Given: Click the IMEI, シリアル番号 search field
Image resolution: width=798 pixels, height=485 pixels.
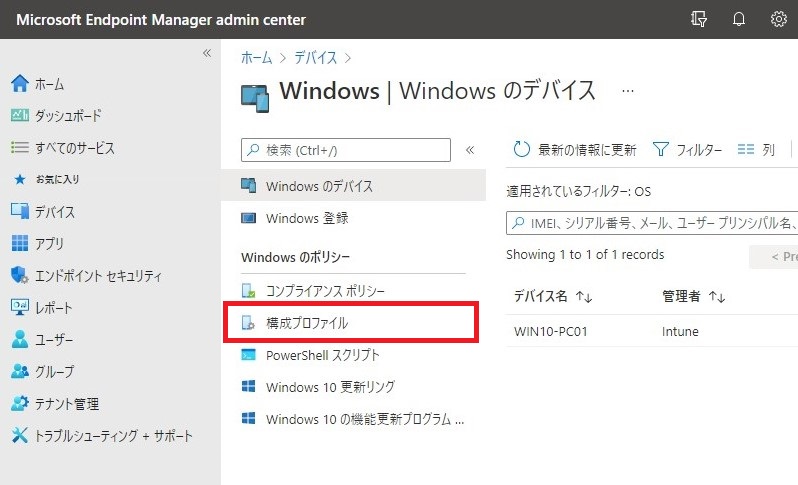Looking at the screenshot, I should 652,223.
